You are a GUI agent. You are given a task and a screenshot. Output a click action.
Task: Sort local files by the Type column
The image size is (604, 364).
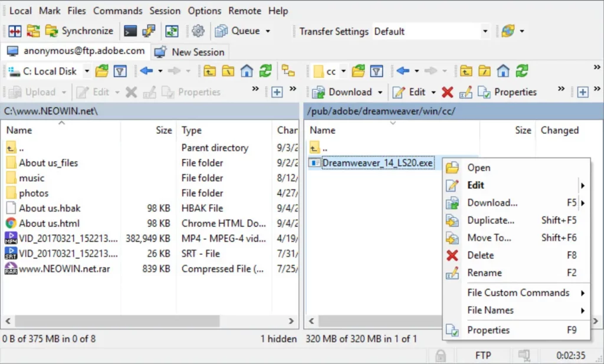click(224, 130)
